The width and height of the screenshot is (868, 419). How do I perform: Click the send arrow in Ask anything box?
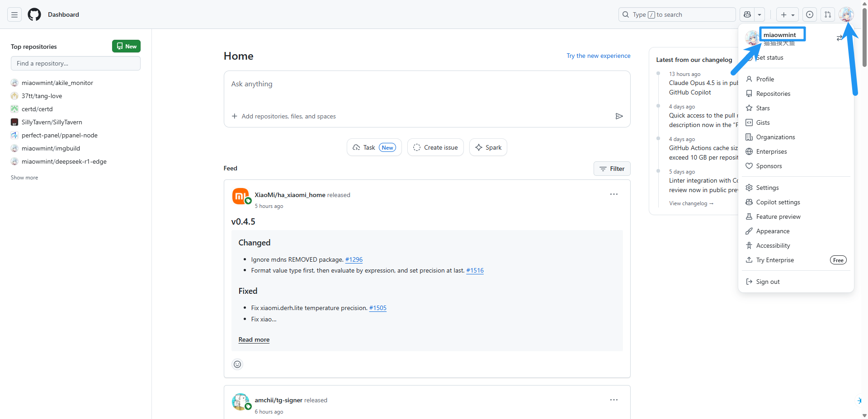(619, 116)
